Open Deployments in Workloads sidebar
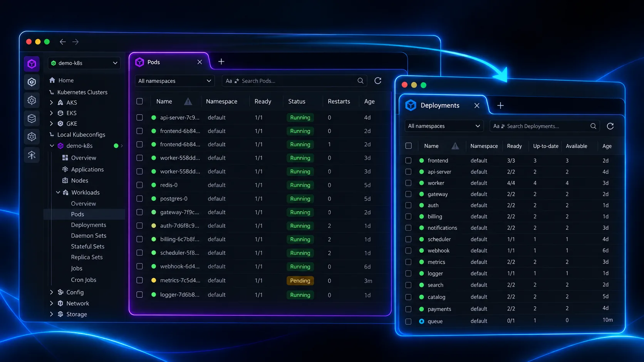The width and height of the screenshot is (644, 362). 89,225
